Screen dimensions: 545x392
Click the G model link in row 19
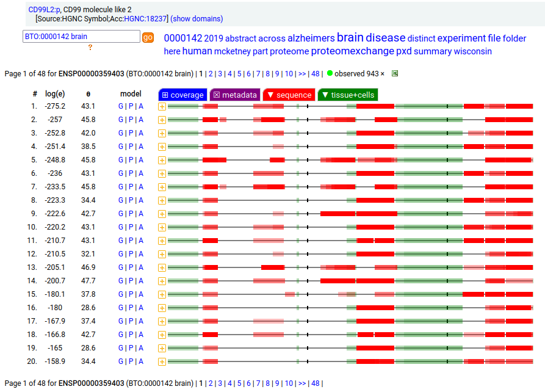(x=121, y=348)
